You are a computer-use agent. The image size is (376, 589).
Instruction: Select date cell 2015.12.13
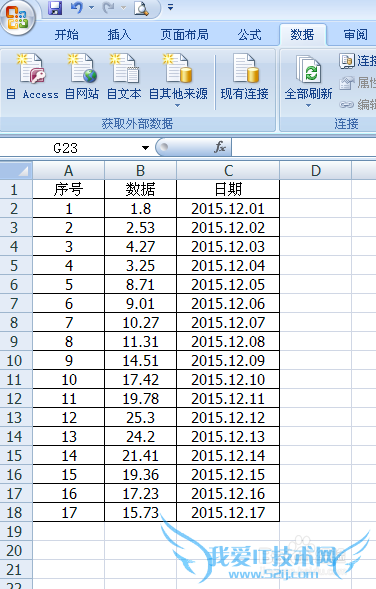coord(228,436)
